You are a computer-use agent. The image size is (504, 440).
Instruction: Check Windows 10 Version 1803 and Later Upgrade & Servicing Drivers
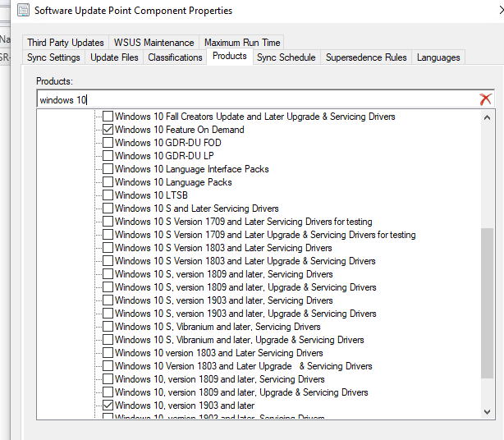click(x=108, y=366)
